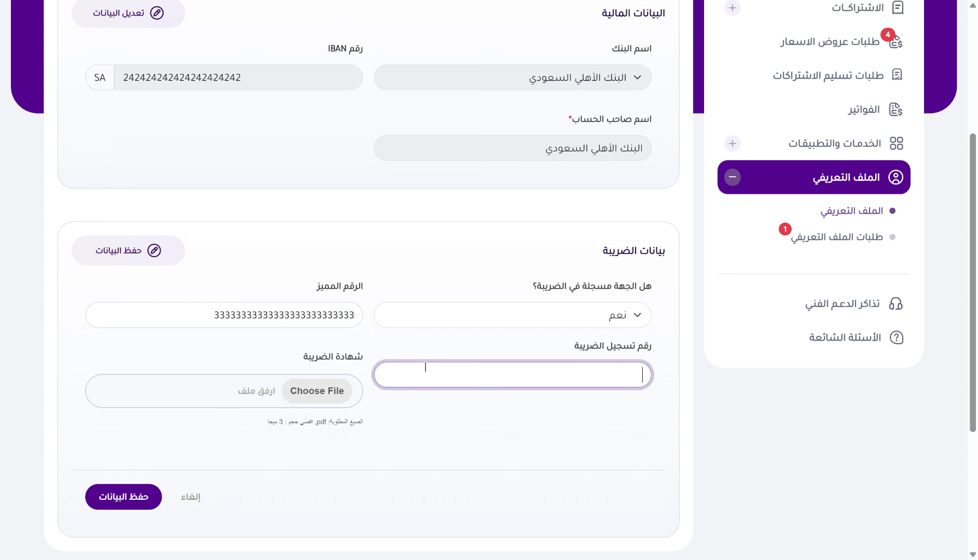Viewport: 978px width, 560px height.
Task: Click the الأسئلة الشائعة question mark icon
Action: [897, 337]
